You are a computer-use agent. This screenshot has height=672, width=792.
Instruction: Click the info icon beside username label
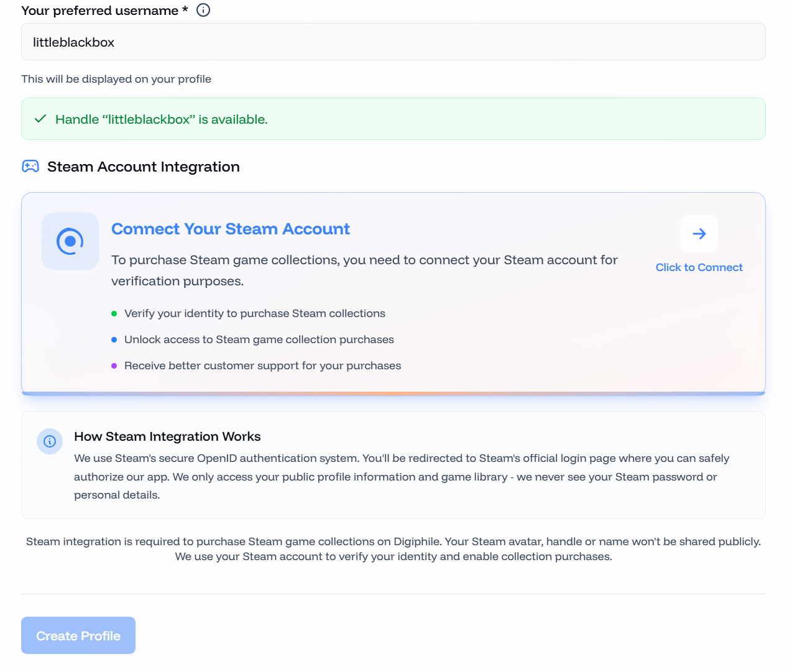click(203, 10)
